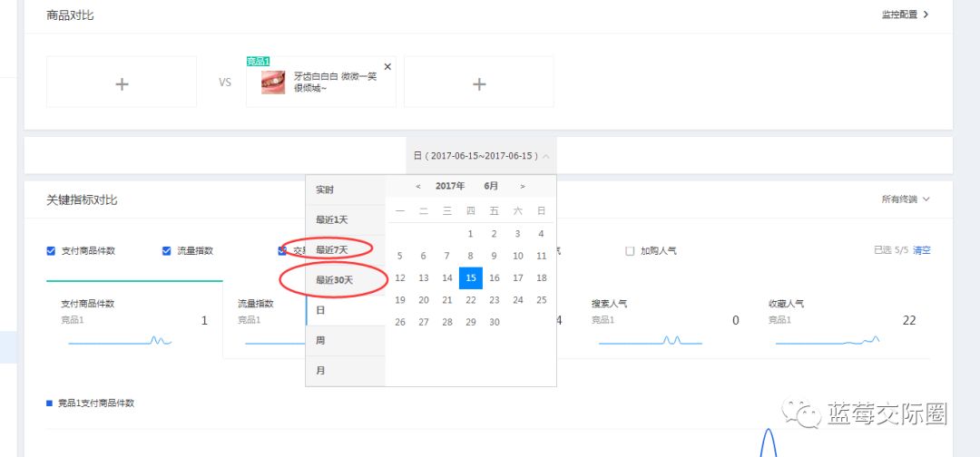This screenshot has height=457, width=980.
Task: Select the 搜索人气 metric card
Action: coord(666,320)
